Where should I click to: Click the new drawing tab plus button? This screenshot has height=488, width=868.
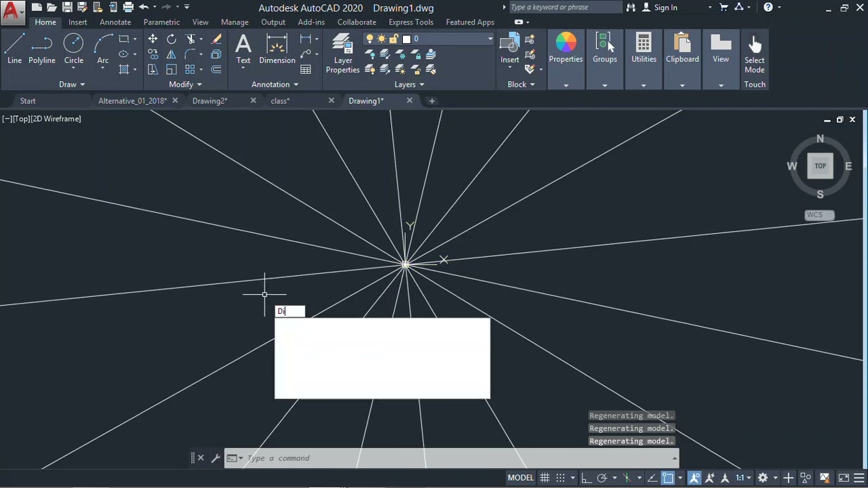click(x=431, y=100)
